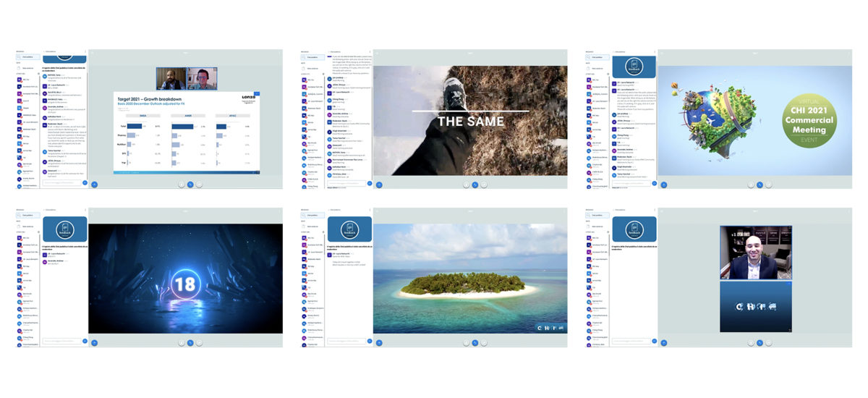Click the blue center call button under the island video
Image resolution: width=868 pixels, height=398 pixels.
pos(475,342)
